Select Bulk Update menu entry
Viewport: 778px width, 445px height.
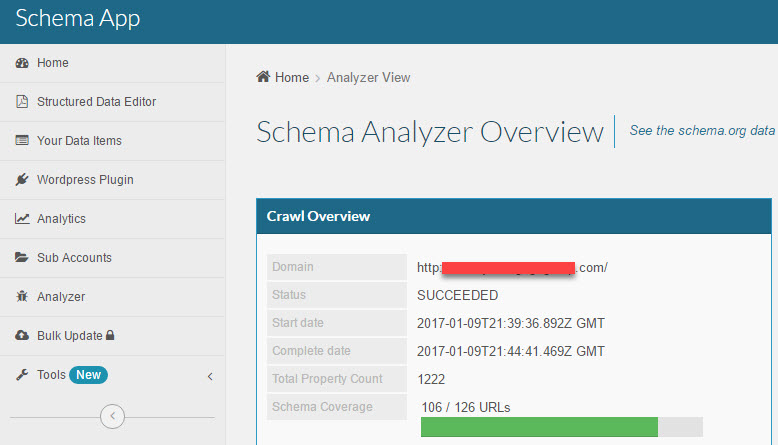click(113, 336)
